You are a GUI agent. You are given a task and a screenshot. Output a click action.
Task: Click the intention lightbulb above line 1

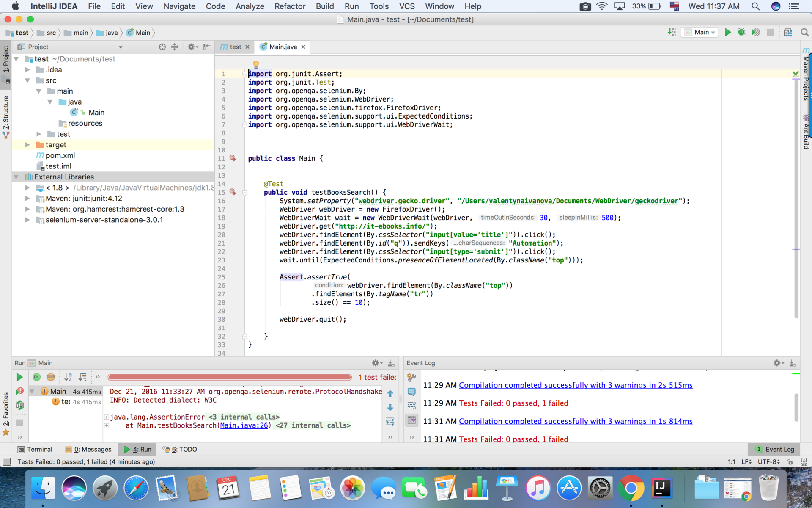click(x=256, y=65)
